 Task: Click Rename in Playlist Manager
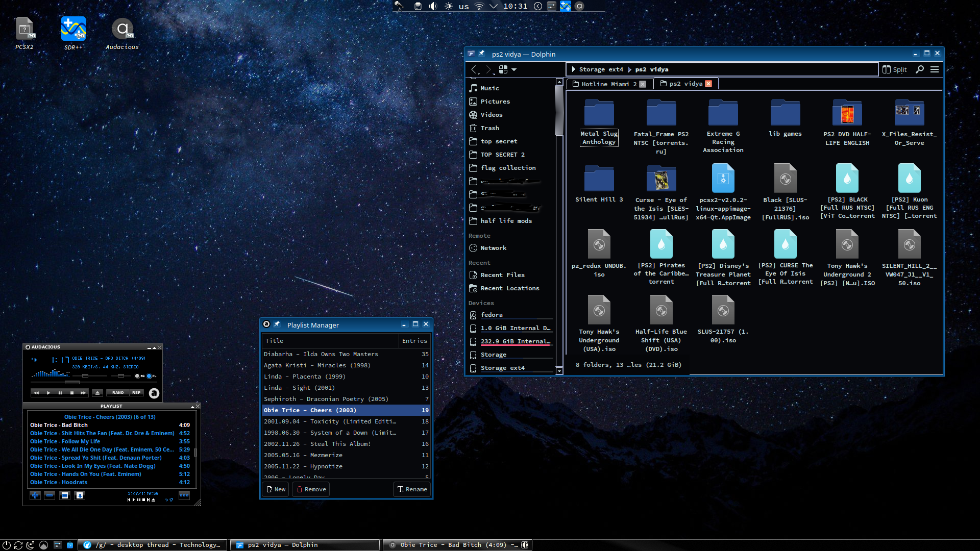coord(412,489)
